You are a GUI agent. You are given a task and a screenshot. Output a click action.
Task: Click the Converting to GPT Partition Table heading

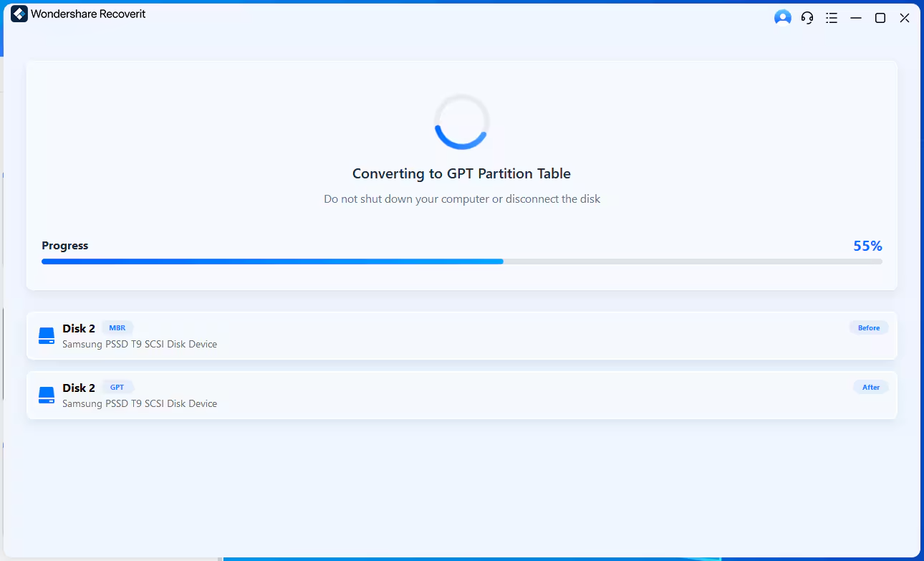(461, 173)
